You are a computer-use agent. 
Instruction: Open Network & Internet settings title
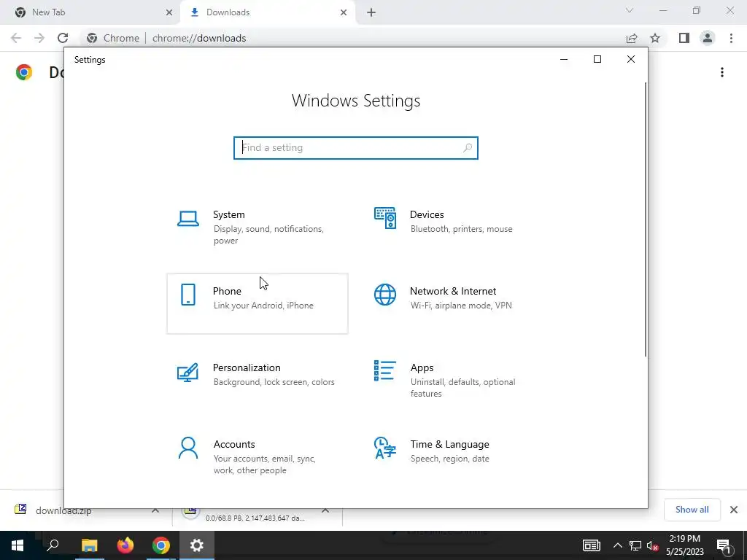coord(453,291)
